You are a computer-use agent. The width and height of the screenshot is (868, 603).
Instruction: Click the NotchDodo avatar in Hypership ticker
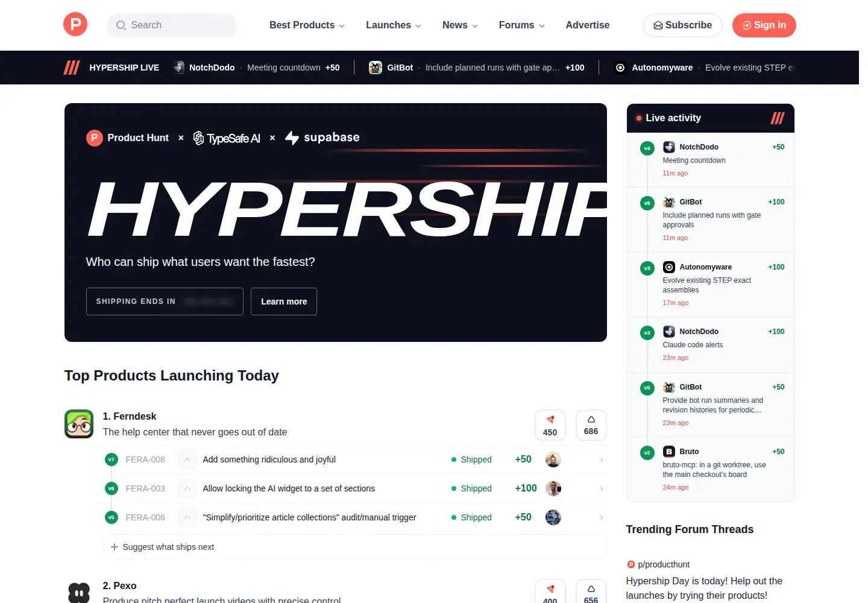(x=178, y=68)
